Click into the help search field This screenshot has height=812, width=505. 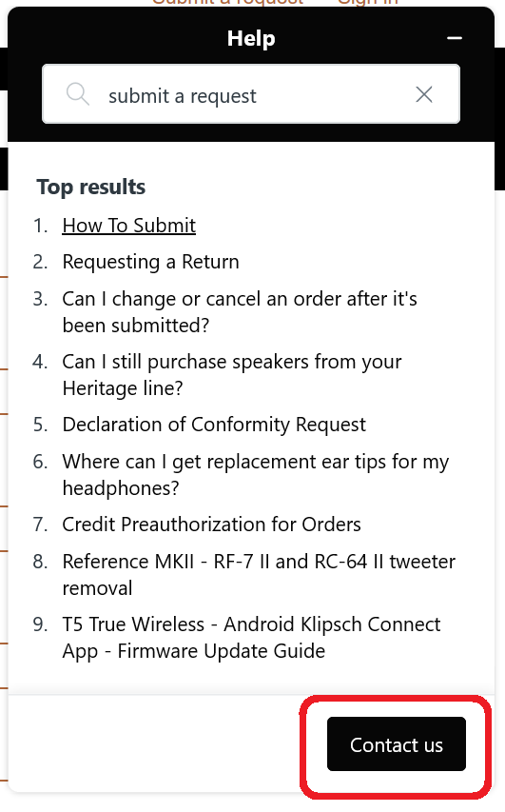click(251, 93)
